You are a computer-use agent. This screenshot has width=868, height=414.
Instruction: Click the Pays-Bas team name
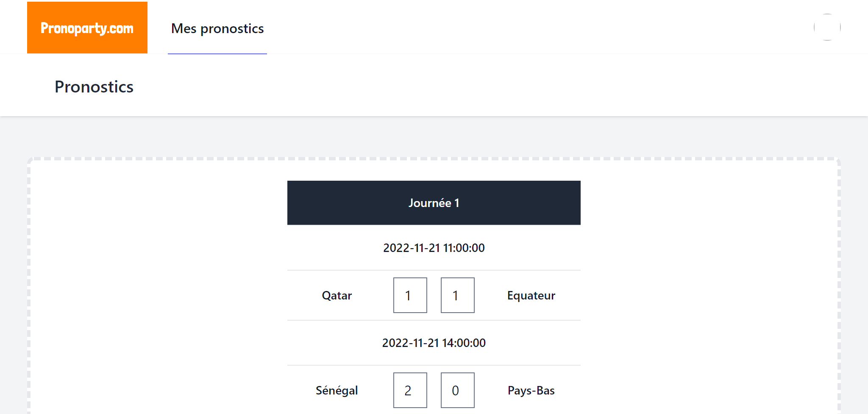(x=531, y=390)
